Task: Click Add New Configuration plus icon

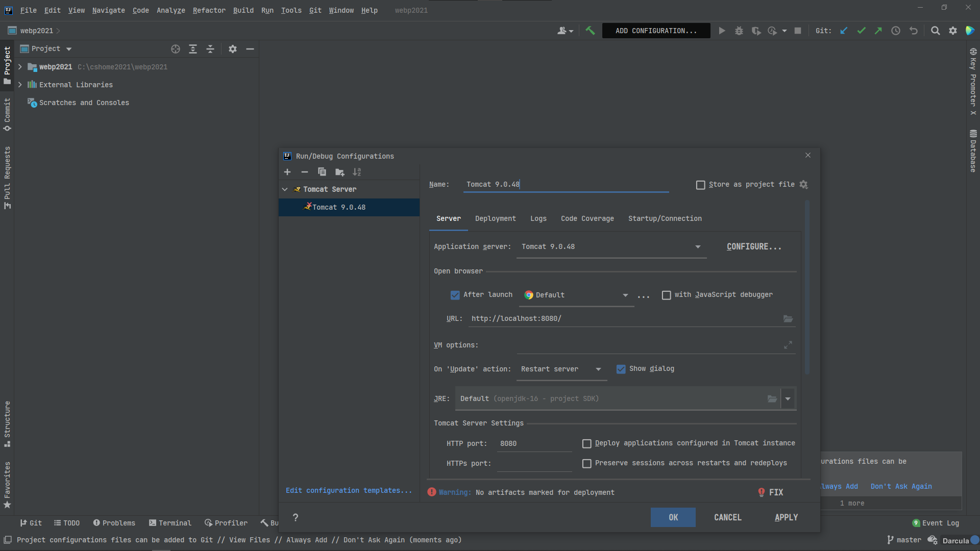Action: coord(287,172)
